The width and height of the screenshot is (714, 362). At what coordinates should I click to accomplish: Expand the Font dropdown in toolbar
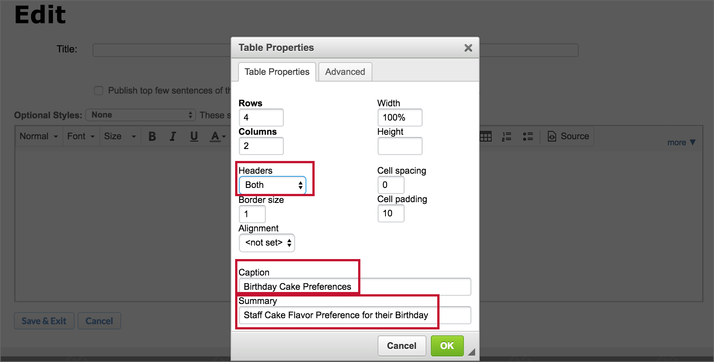coord(81,136)
